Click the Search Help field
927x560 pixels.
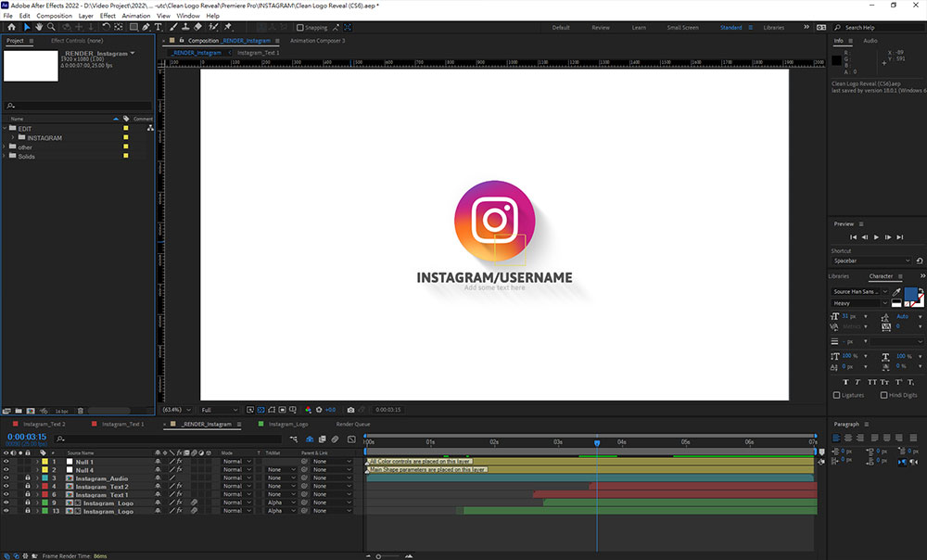tap(881, 28)
